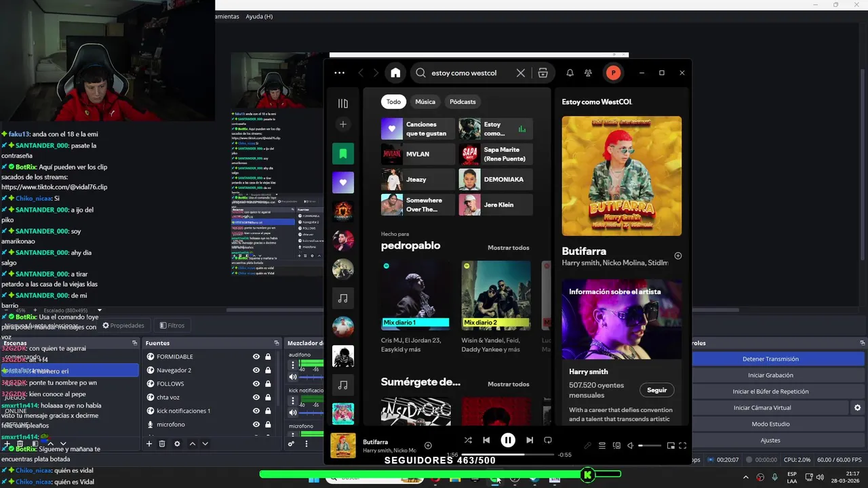Click the create playlist plus in sidebar
This screenshot has height=488, width=868.
(343, 125)
